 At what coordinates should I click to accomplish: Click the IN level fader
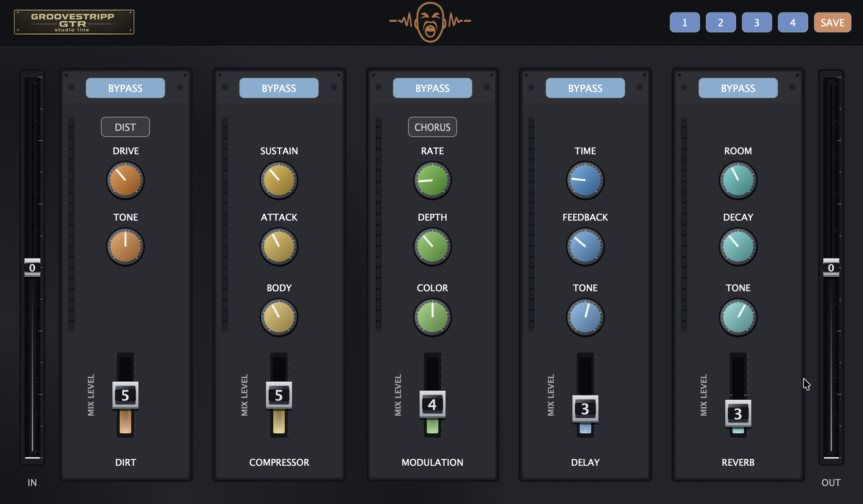[x=33, y=268]
